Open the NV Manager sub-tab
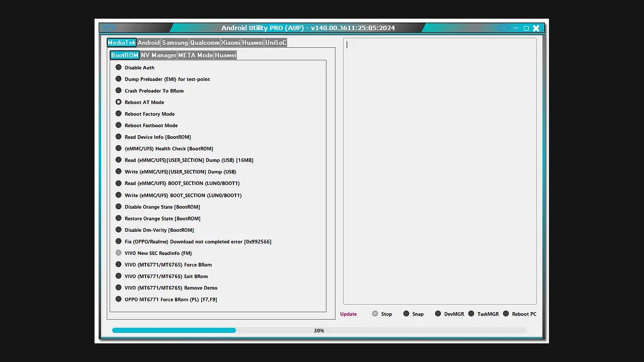 [158, 55]
